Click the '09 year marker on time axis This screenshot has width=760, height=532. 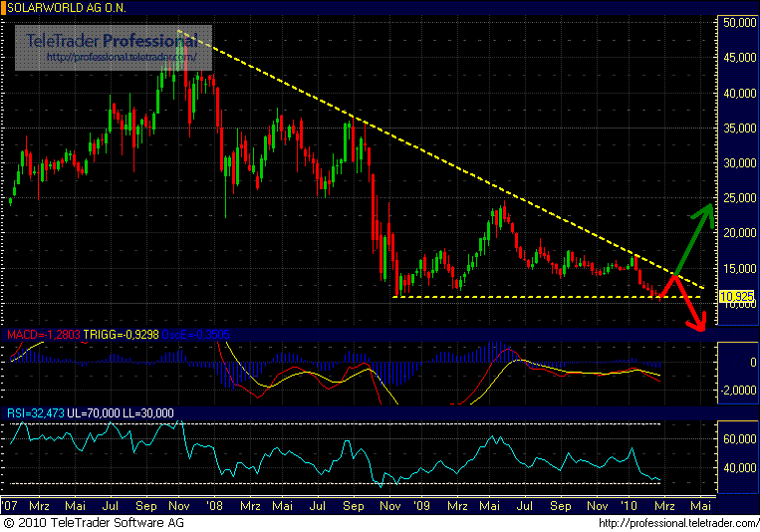tap(421, 507)
